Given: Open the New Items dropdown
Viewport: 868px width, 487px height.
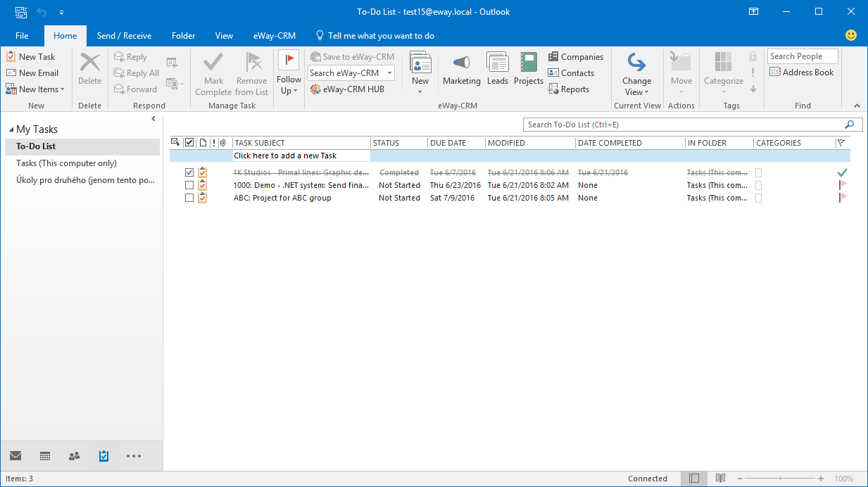Looking at the screenshot, I should (35, 89).
